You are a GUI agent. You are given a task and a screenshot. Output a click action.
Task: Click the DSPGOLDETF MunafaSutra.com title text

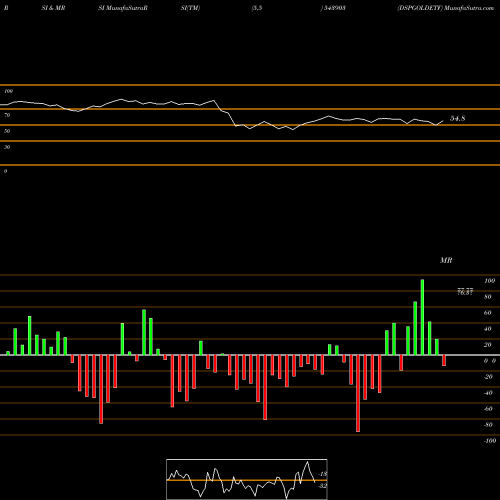pyautogui.click(x=445, y=8)
